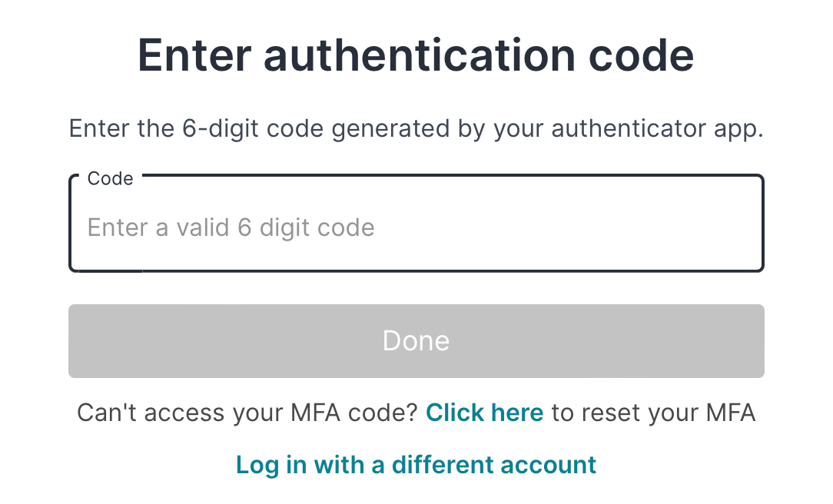Select "Log in with a different account"
This screenshot has height=504, width=833.
coord(416,465)
